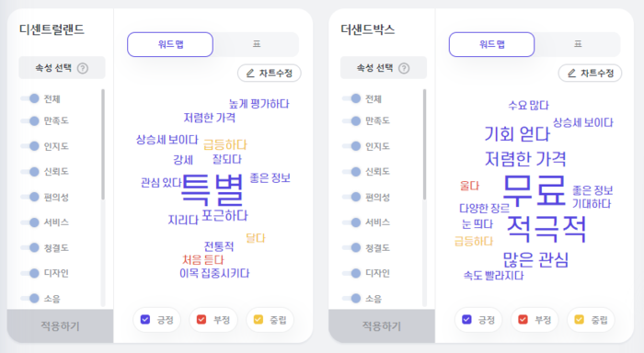
Task: Click 적용하기 button in 디센트럴랜드 panel
Action: [x=60, y=326]
